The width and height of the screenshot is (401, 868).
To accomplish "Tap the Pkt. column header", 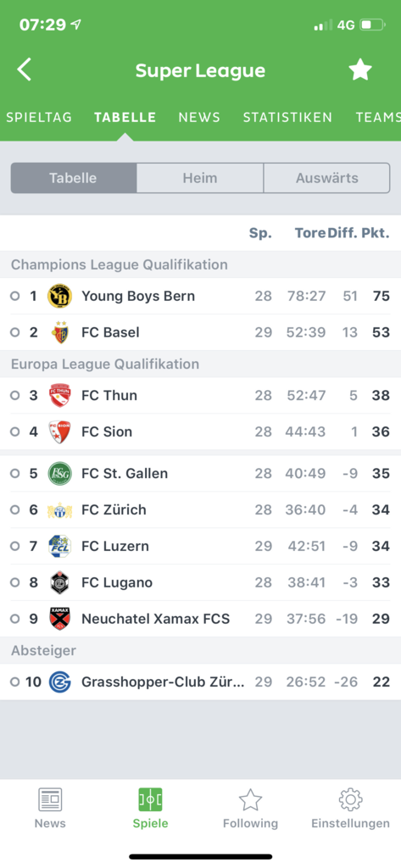I will pyautogui.click(x=376, y=234).
